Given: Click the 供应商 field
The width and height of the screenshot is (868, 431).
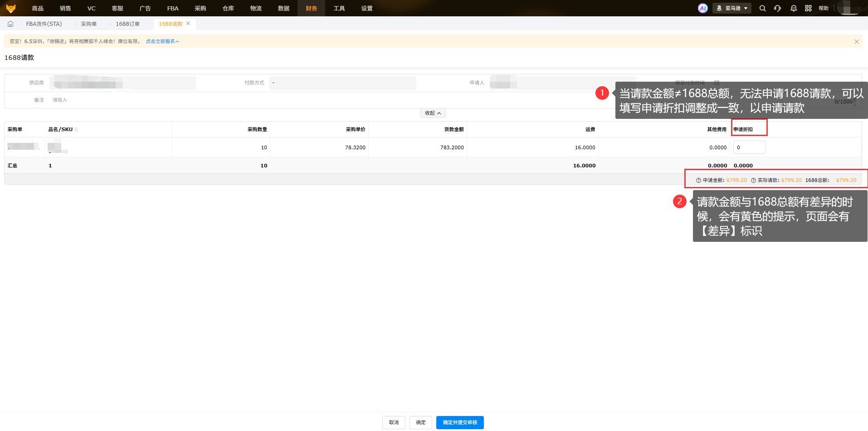Looking at the screenshot, I should pos(122,83).
